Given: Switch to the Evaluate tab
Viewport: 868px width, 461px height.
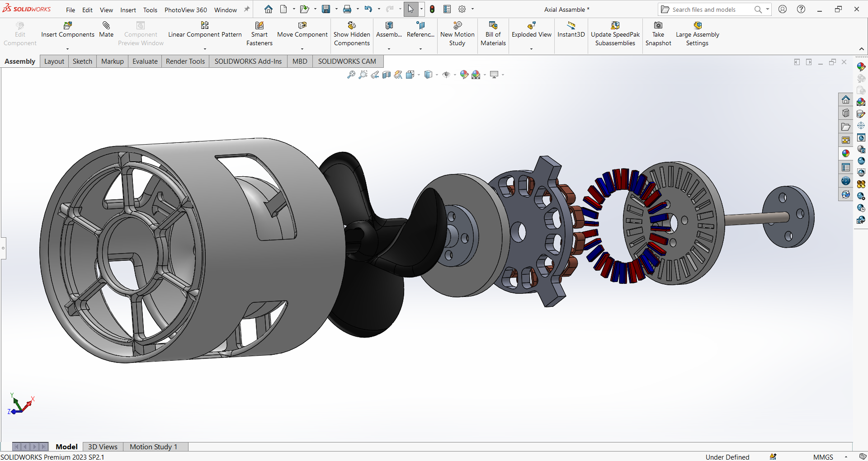Looking at the screenshot, I should (145, 61).
